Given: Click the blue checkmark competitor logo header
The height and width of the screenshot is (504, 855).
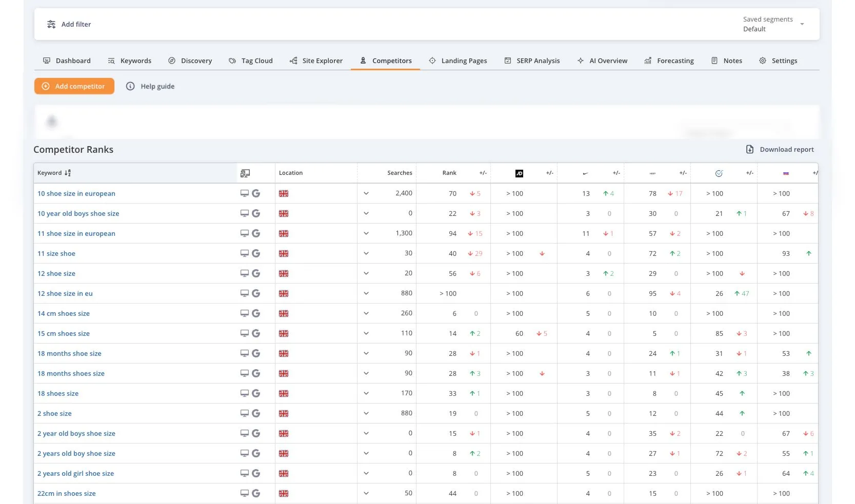Looking at the screenshot, I should [x=719, y=173].
